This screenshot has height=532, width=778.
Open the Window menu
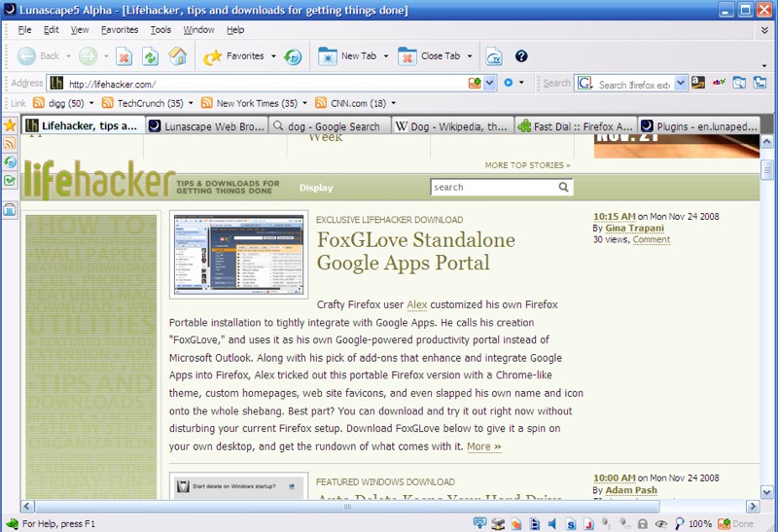click(198, 30)
